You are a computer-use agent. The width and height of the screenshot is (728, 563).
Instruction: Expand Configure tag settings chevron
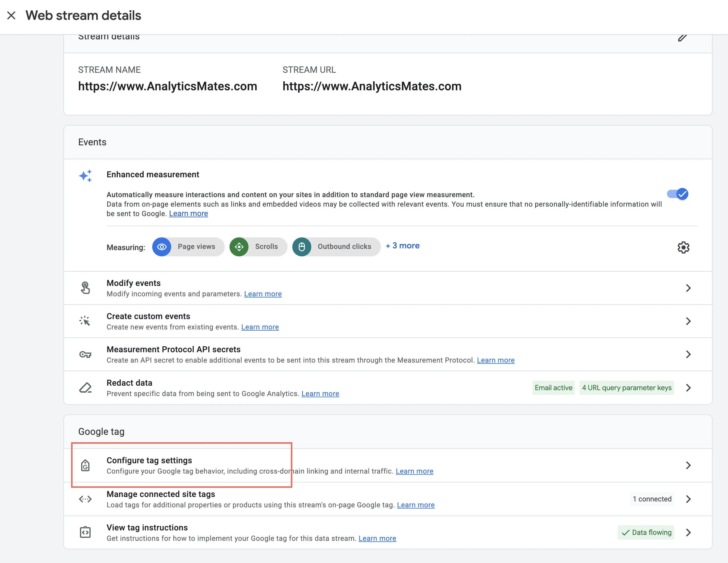pos(688,465)
